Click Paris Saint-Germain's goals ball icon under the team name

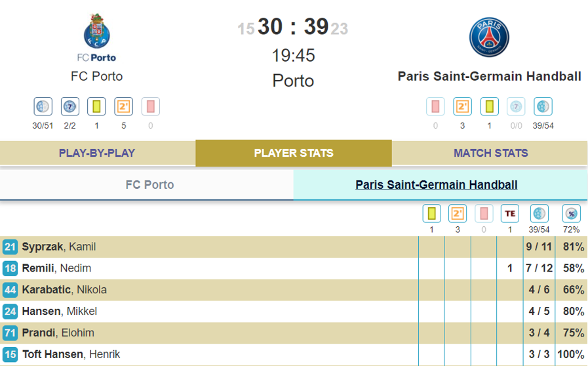pos(543,106)
